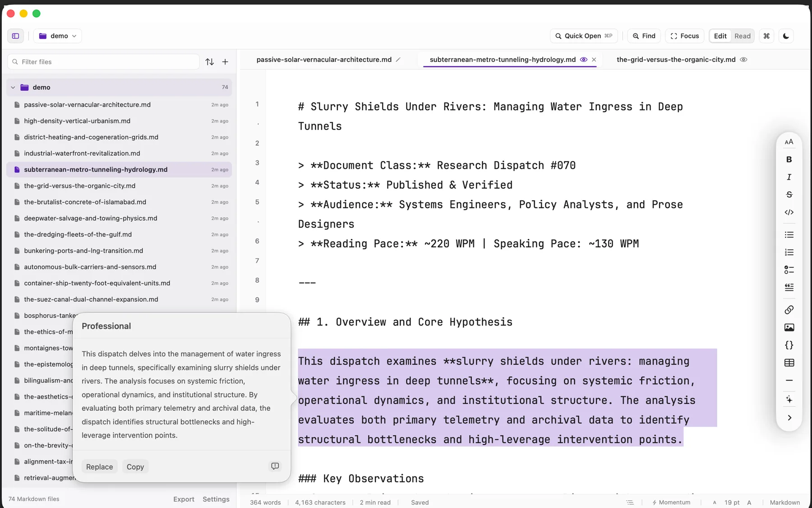The height and width of the screenshot is (508, 812).
Task: Click the 364 words counter
Action: tap(265, 502)
